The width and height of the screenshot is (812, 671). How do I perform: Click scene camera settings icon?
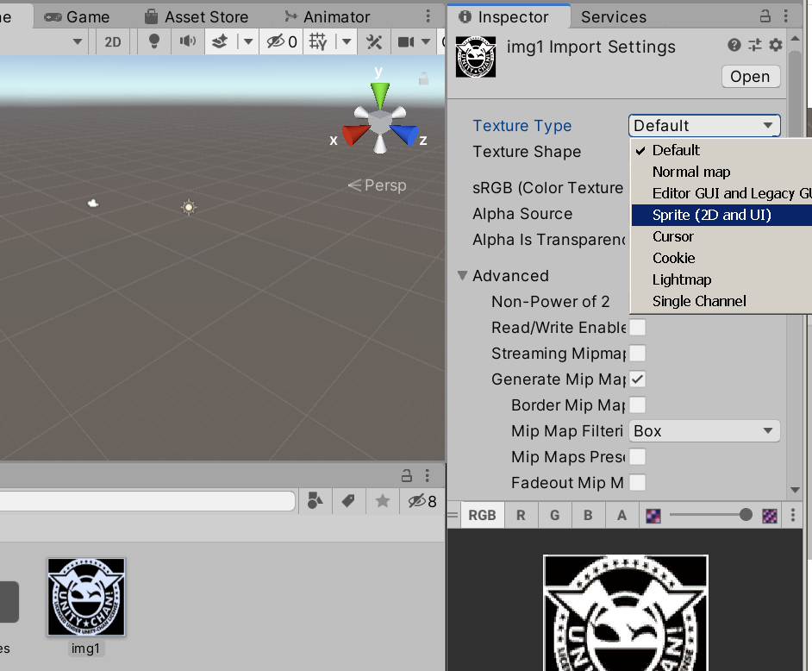(x=406, y=41)
